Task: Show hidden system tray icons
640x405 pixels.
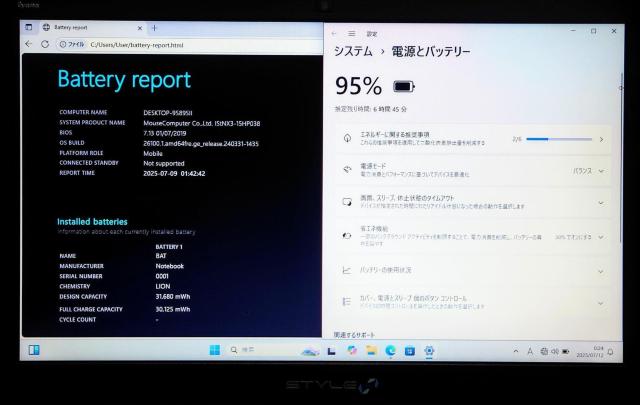Action: pyautogui.click(x=516, y=351)
